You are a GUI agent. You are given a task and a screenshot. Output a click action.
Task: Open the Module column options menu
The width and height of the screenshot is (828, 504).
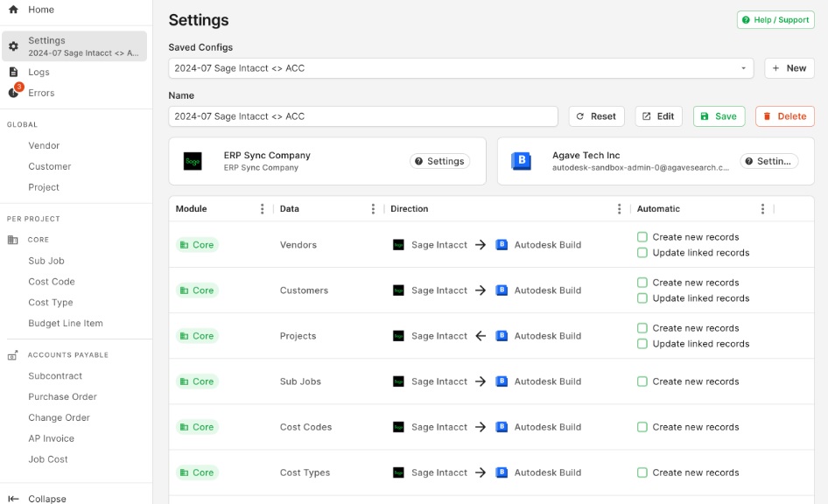[x=263, y=209]
